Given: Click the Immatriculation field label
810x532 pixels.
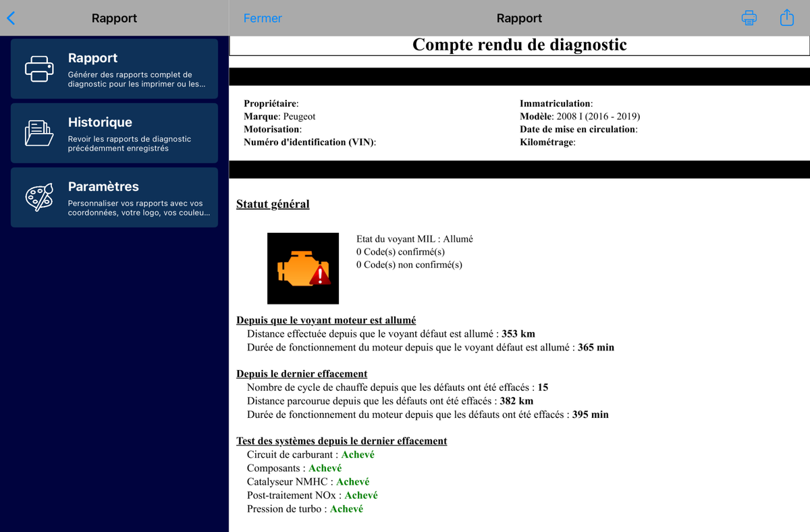Looking at the screenshot, I should pos(556,103).
